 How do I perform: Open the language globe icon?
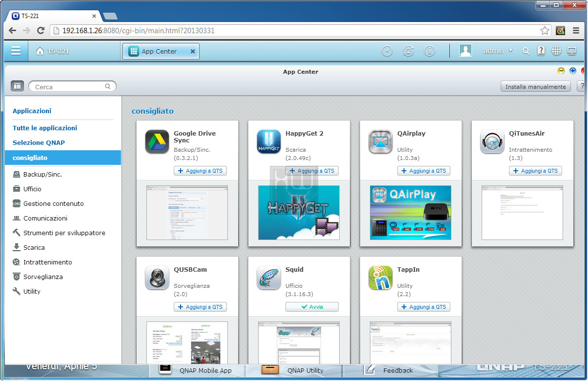[556, 51]
